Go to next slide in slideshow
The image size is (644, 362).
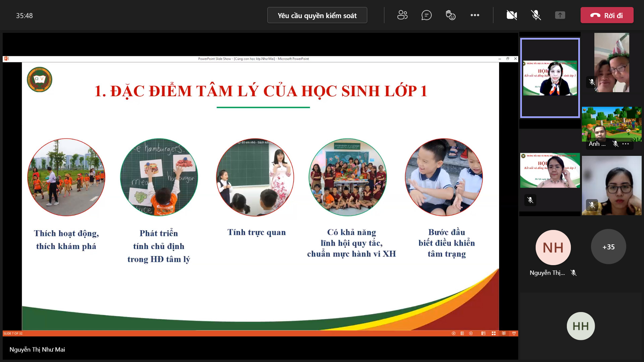point(471,333)
